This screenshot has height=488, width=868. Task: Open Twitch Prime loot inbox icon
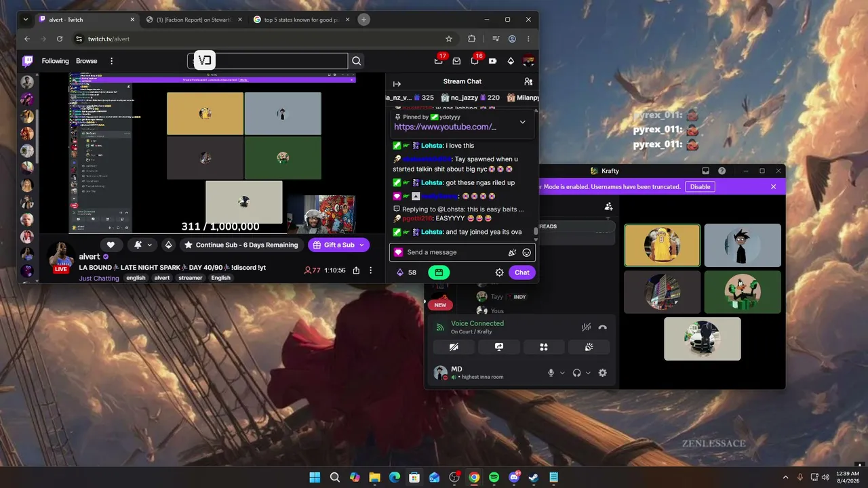[439, 61]
